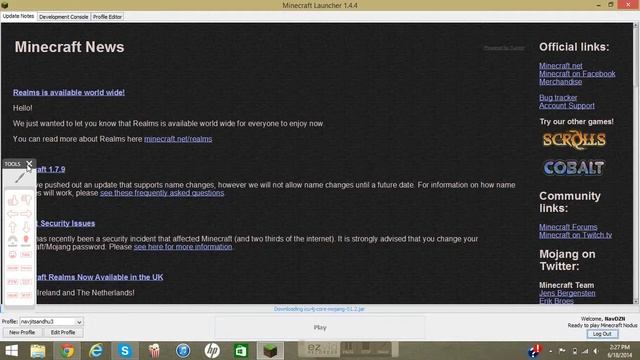Click the HP icon on the taskbar

[212, 351]
